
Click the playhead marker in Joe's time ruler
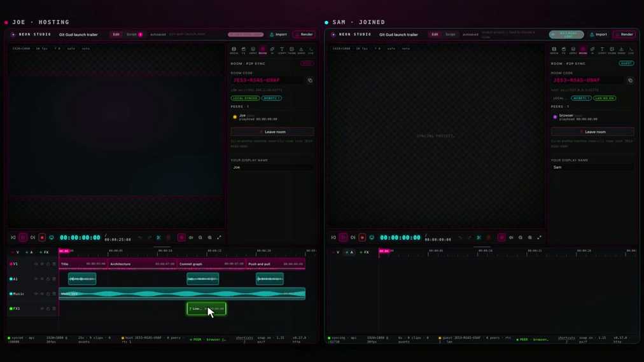pyautogui.click(x=64, y=251)
